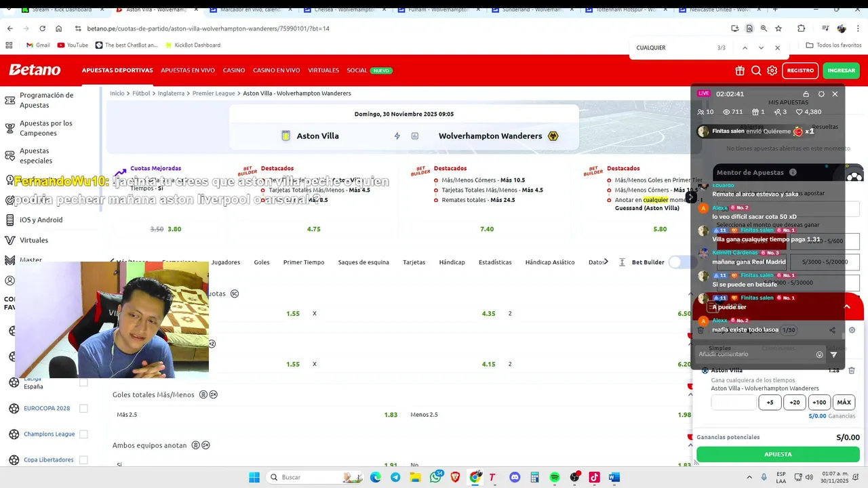Go to CASINO section
The image size is (868, 488).
234,70
